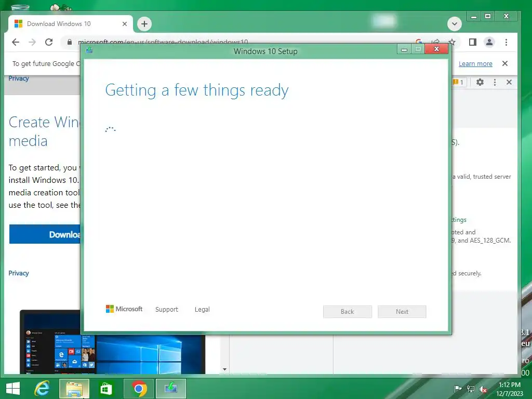532x399 pixels.
Task: Minimize the Chrome window
Action: [x=474, y=16]
